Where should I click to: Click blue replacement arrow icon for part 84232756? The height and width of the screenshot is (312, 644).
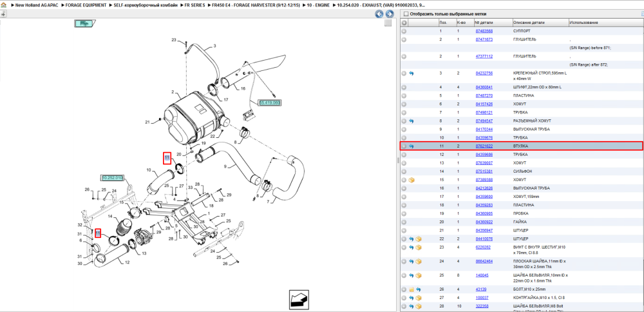[x=412, y=73]
